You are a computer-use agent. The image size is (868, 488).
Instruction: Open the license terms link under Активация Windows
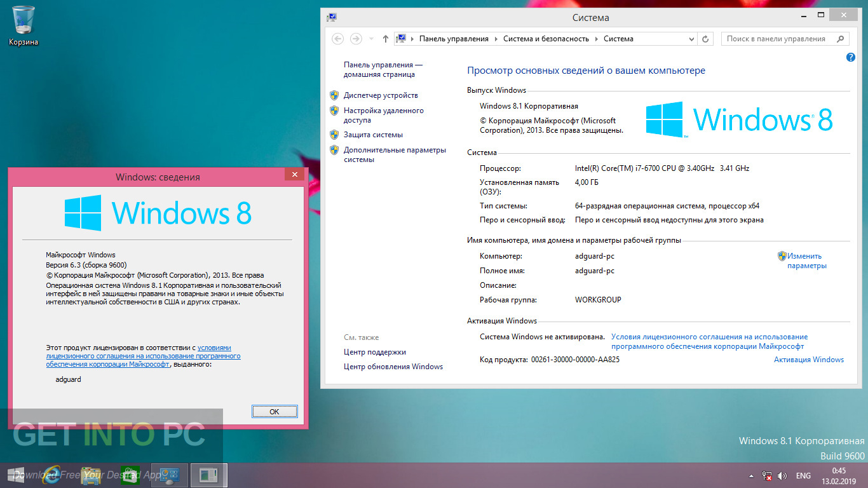click(x=709, y=341)
